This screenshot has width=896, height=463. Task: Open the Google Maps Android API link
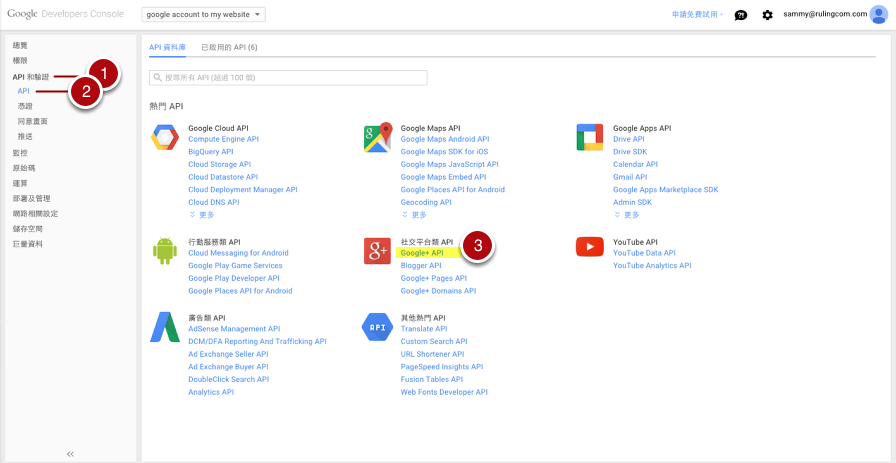[x=445, y=139]
